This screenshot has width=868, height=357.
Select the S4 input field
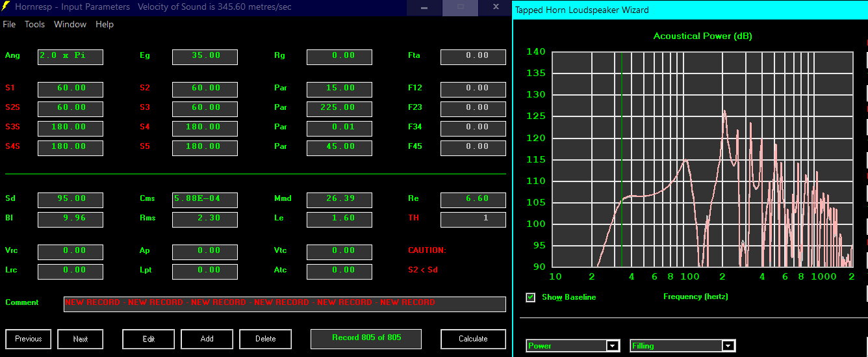click(205, 128)
